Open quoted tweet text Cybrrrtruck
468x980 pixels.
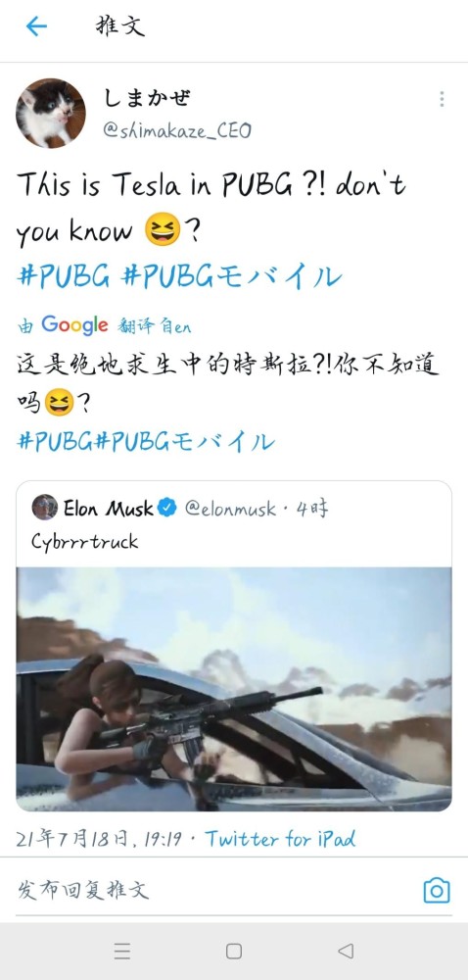click(x=85, y=541)
